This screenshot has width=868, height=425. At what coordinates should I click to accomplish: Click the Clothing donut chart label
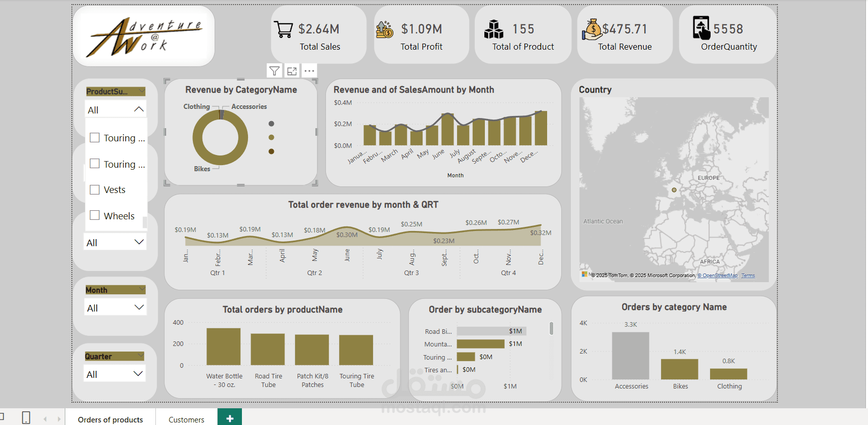tap(196, 106)
